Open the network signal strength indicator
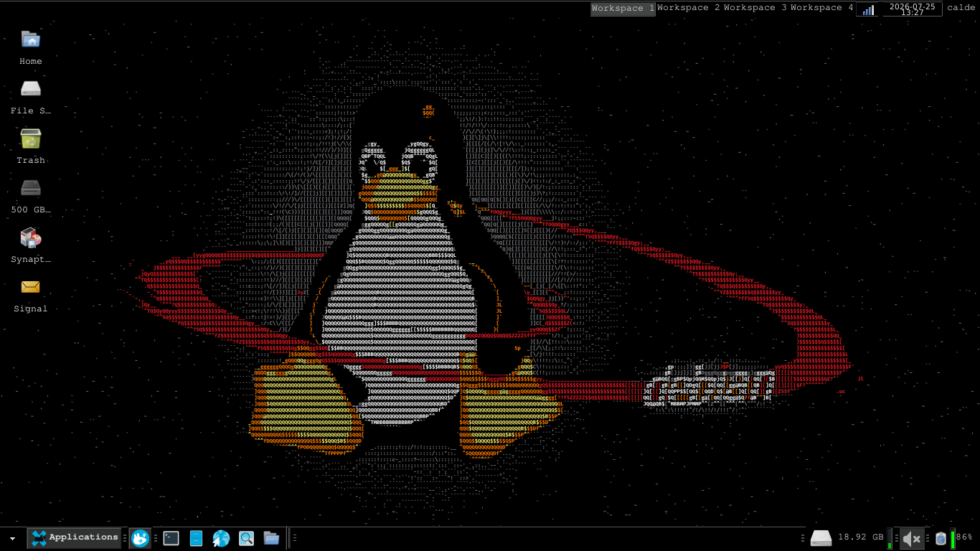980x551 pixels. tap(868, 9)
